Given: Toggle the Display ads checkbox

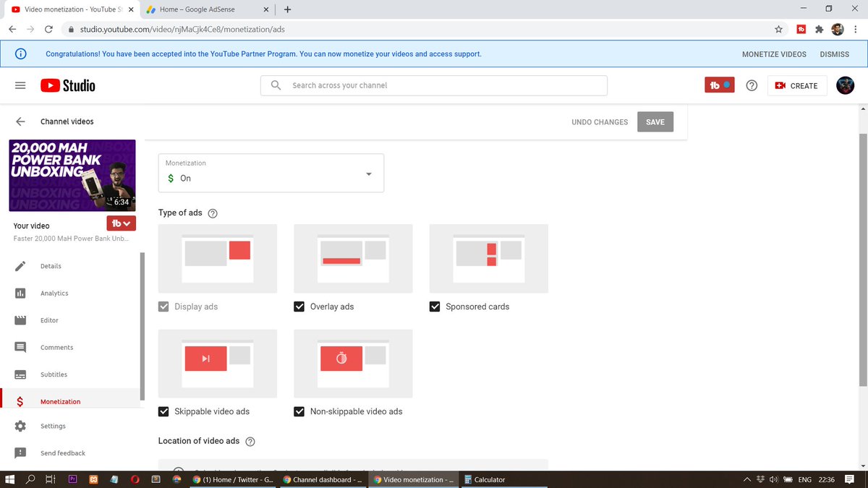Looking at the screenshot, I should [x=163, y=307].
